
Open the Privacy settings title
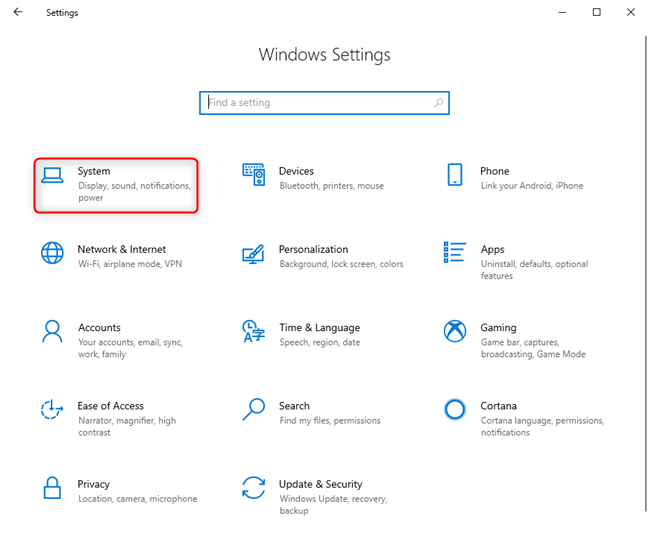click(x=93, y=484)
